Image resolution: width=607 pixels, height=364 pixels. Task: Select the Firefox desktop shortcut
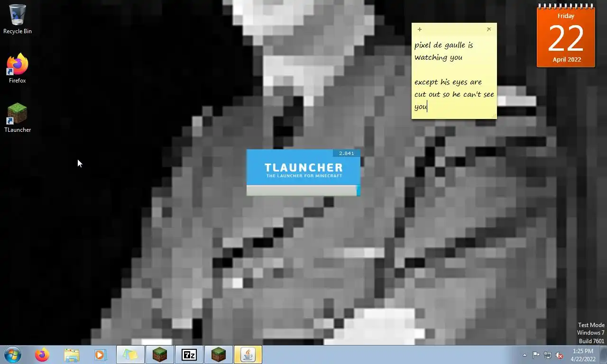pos(18,69)
